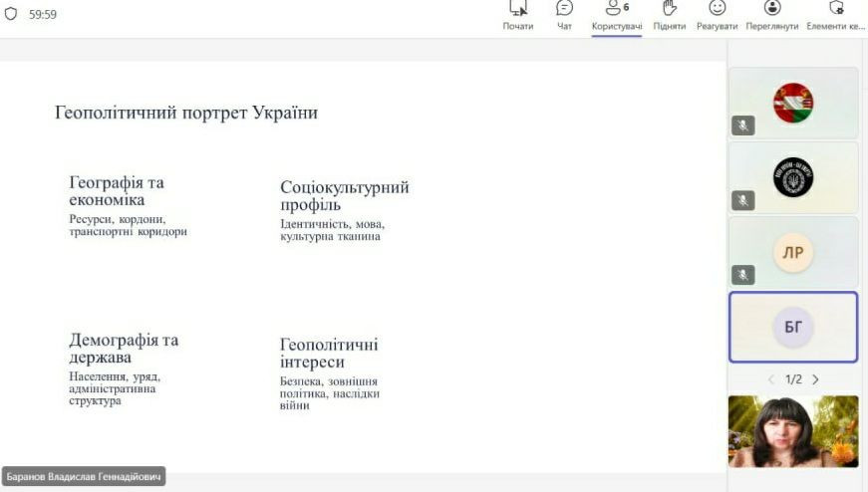The image size is (868, 492).
Task: Click the Соціокультурний профіль heading
Action: click(x=345, y=196)
